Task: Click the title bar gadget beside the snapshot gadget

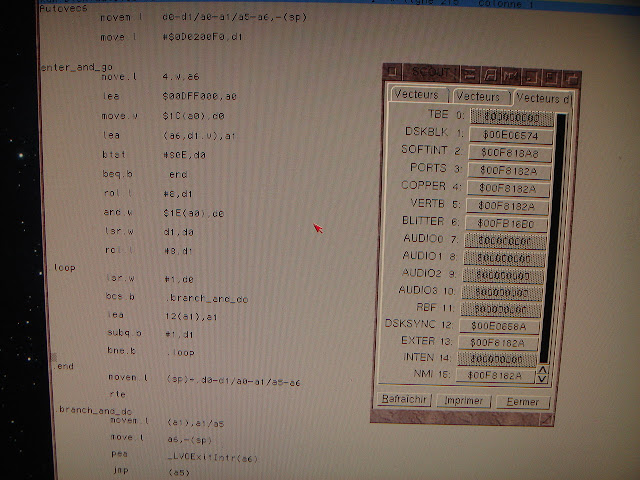Action: [511, 76]
